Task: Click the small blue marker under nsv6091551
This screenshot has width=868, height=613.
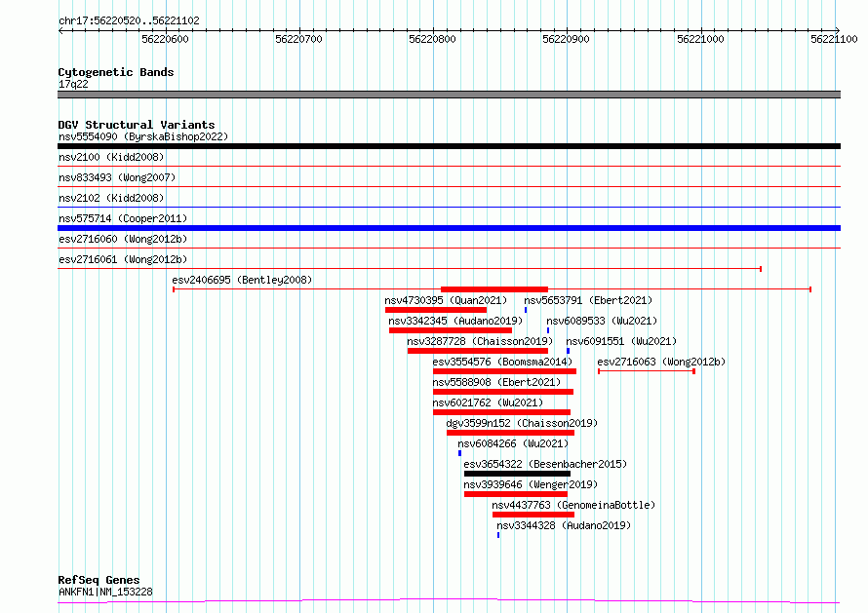Action: [568, 351]
